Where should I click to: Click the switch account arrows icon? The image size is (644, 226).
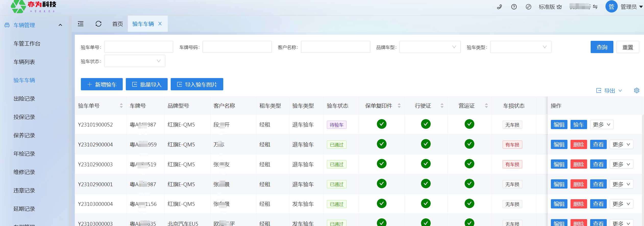point(595,7)
